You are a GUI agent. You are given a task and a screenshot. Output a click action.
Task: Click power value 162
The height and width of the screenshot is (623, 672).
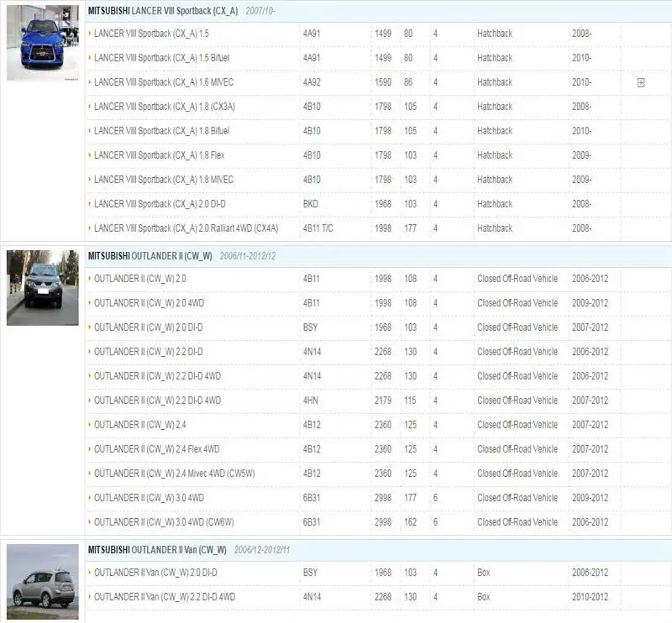coord(410,523)
